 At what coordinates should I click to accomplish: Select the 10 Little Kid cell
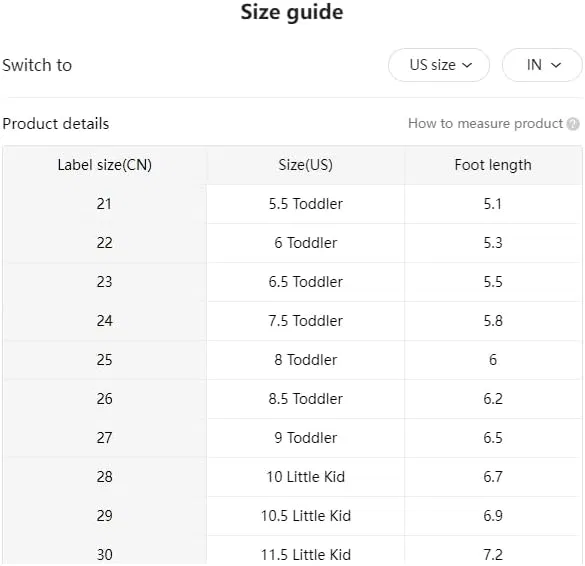pos(306,477)
